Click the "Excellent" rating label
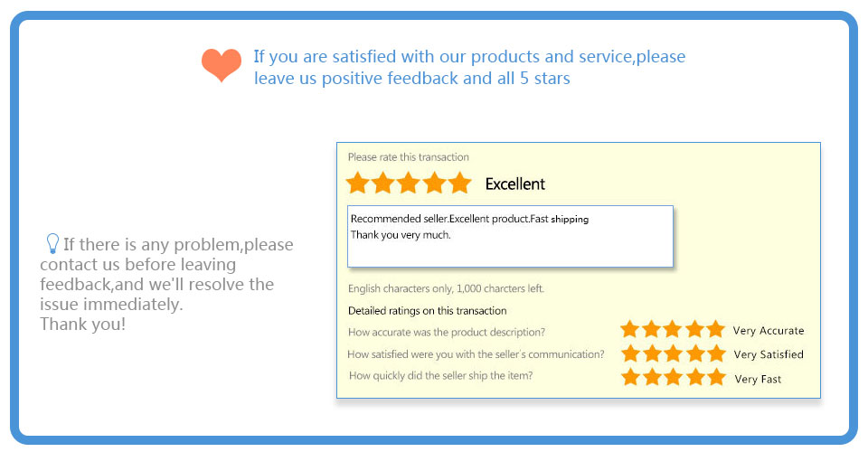The height and width of the screenshot is (452, 868). coord(514,184)
